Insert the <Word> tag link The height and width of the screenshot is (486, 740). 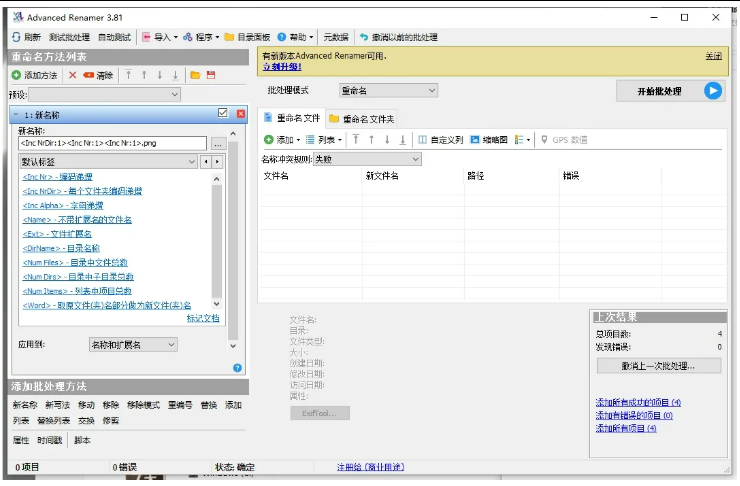[107, 305]
